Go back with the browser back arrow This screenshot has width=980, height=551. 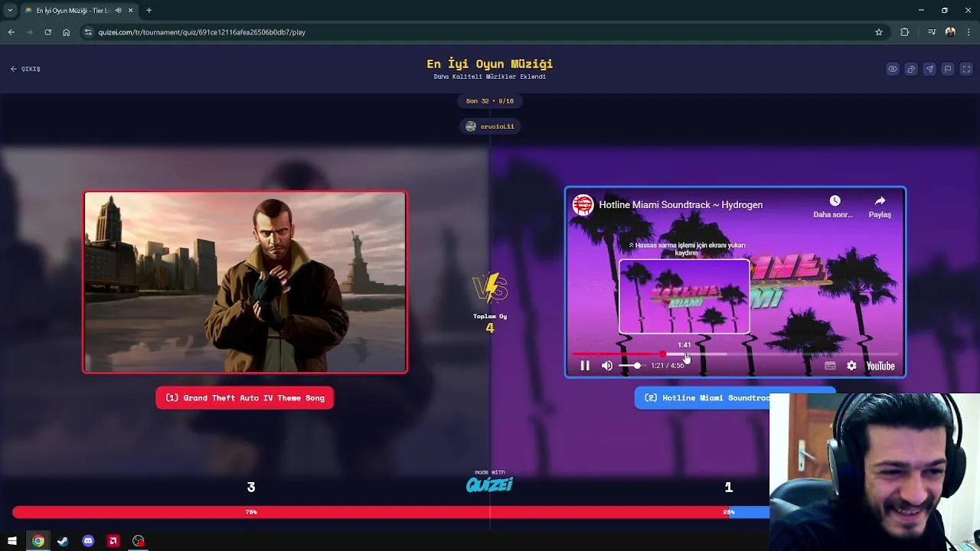[x=11, y=32]
